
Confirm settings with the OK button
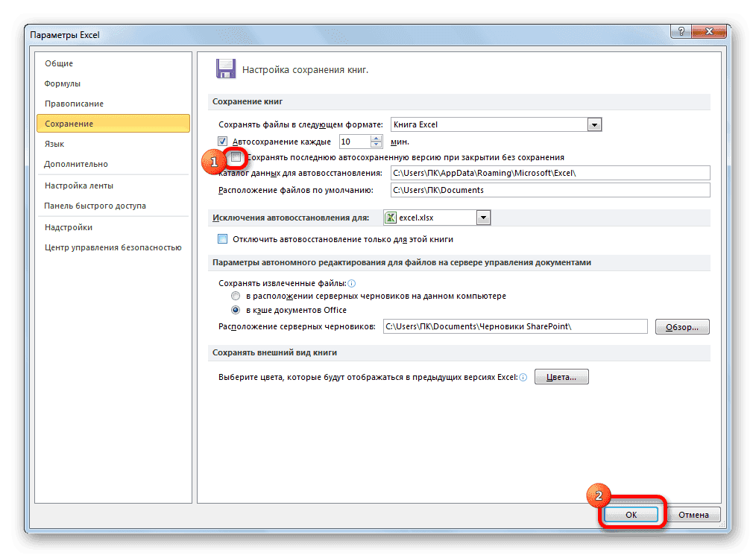pos(631,514)
